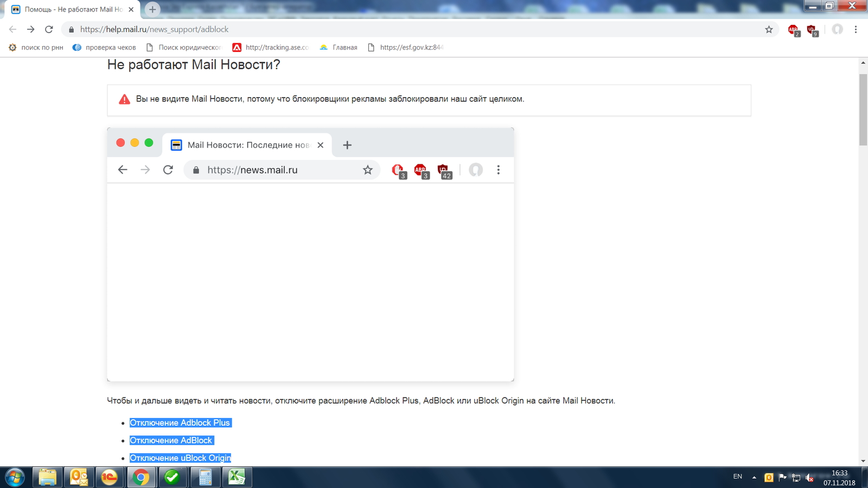
Task: Open a new browser tab
Action: click(x=152, y=9)
